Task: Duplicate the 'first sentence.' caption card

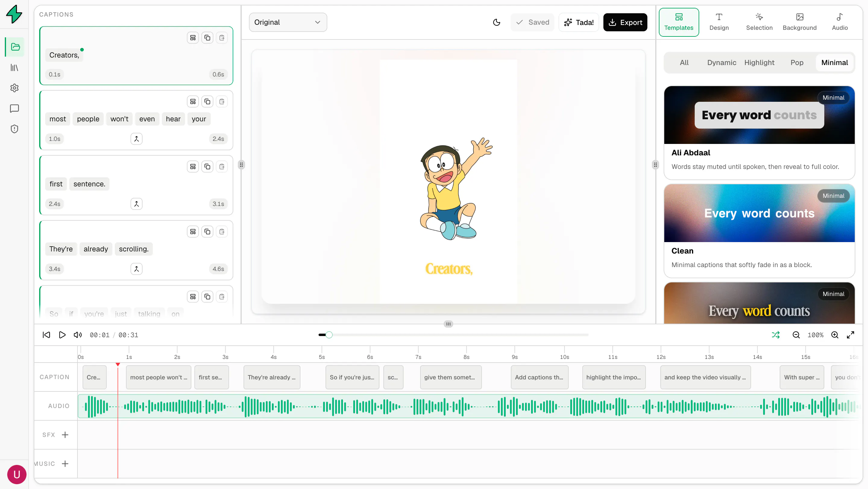Action: click(x=207, y=166)
